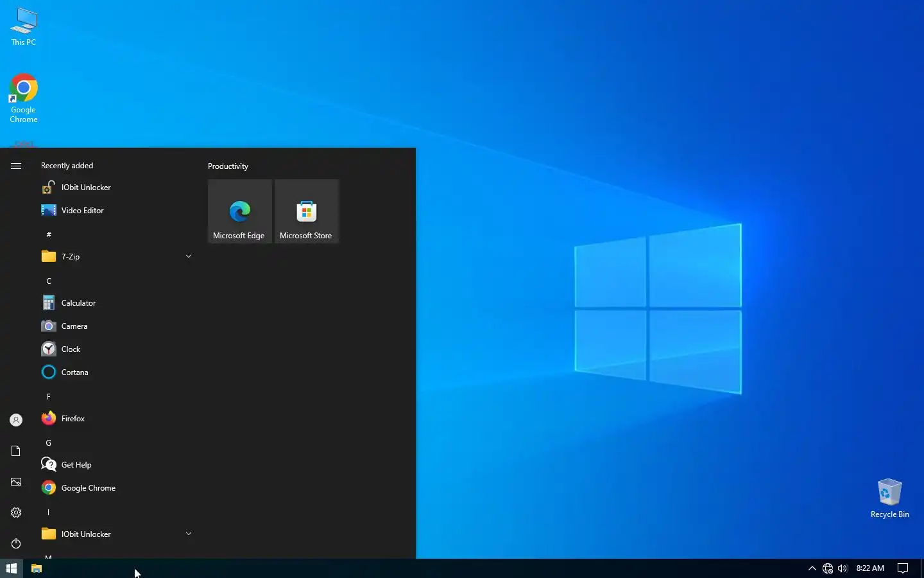Select This PC desktop icon
The image size is (924, 578).
pyautogui.click(x=24, y=27)
